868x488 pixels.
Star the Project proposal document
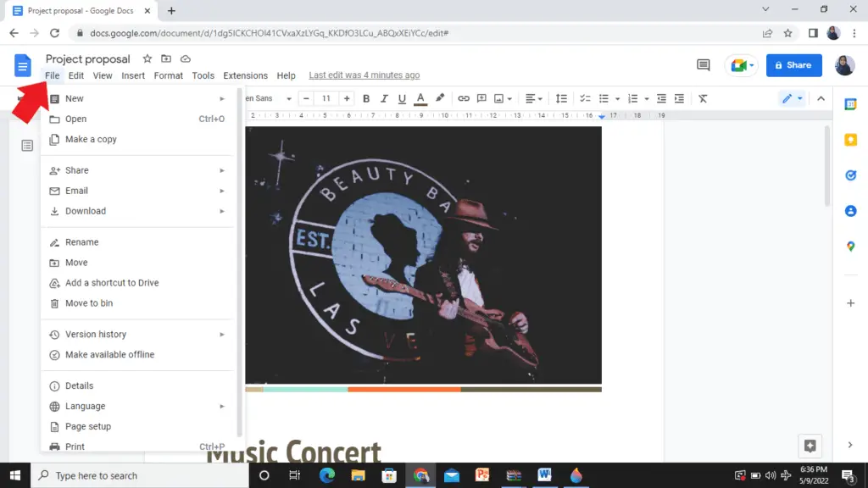pyautogui.click(x=147, y=58)
